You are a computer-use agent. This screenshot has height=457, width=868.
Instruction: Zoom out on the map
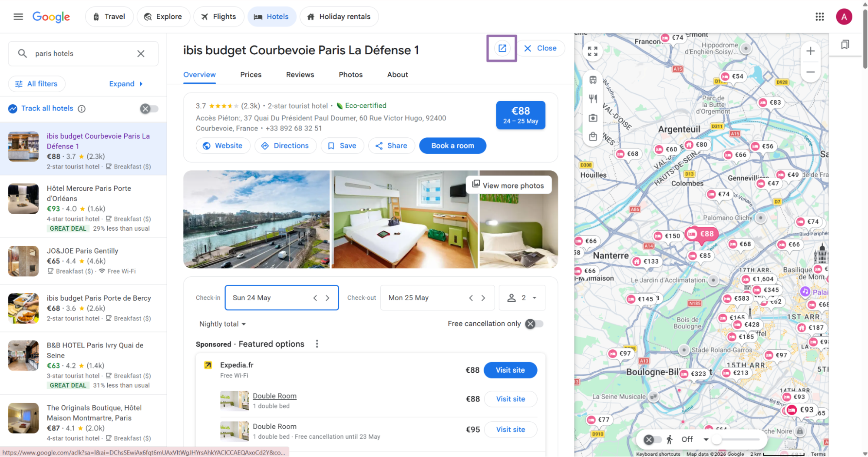tap(810, 72)
